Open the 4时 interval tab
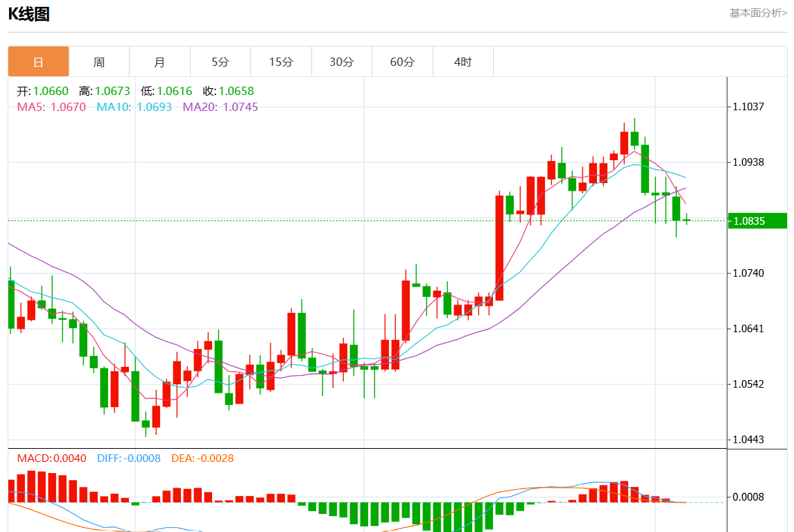The height and width of the screenshot is (532, 794). point(463,62)
